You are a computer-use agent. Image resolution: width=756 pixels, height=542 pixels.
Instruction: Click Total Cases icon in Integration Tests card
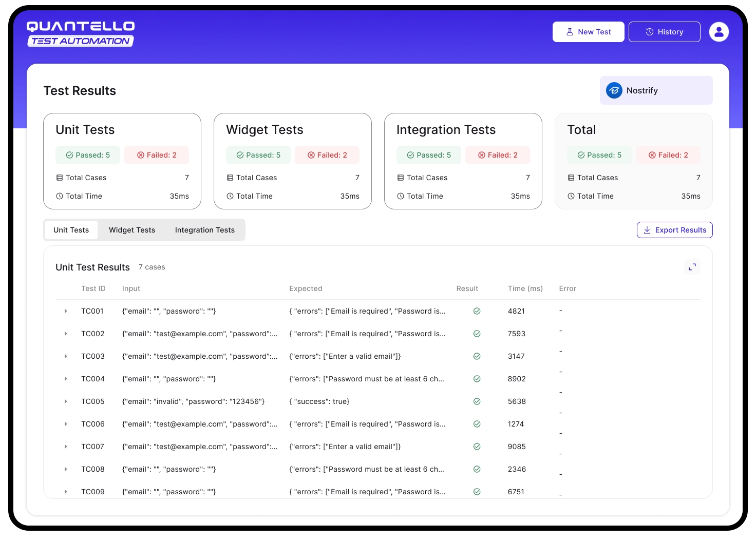pyautogui.click(x=401, y=178)
